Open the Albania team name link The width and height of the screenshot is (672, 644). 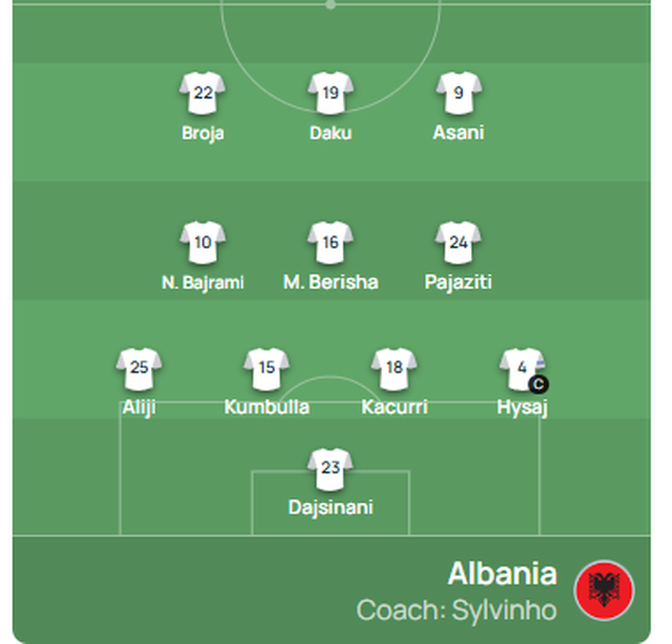[503, 574]
